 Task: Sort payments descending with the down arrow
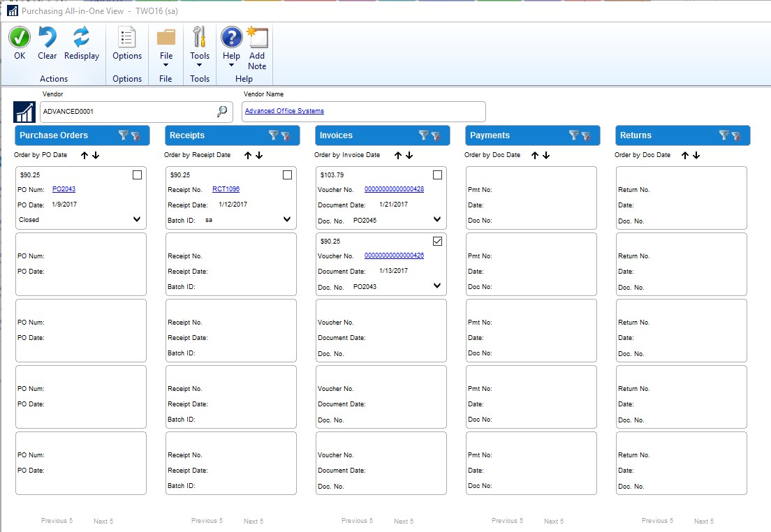(x=546, y=155)
